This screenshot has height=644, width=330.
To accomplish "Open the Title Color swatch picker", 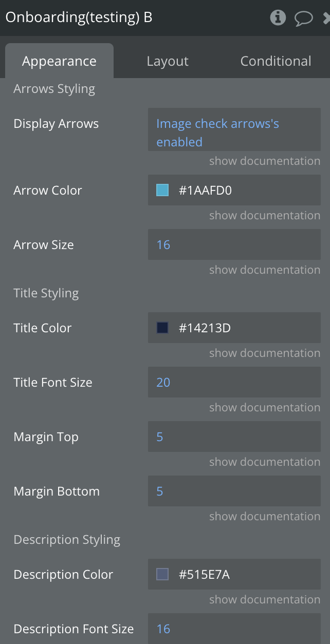I will click(162, 328).
